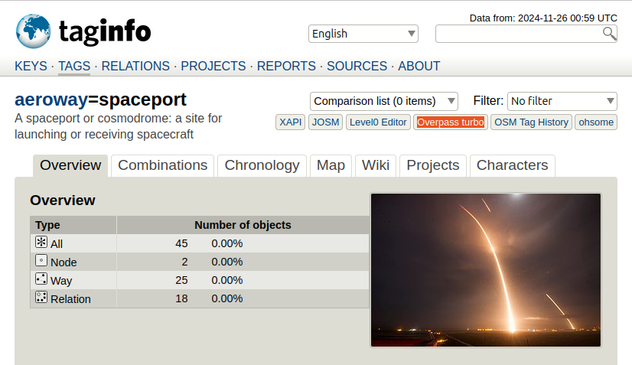
Task: Open the English language dropdown
Action: [x=363, y=34]
